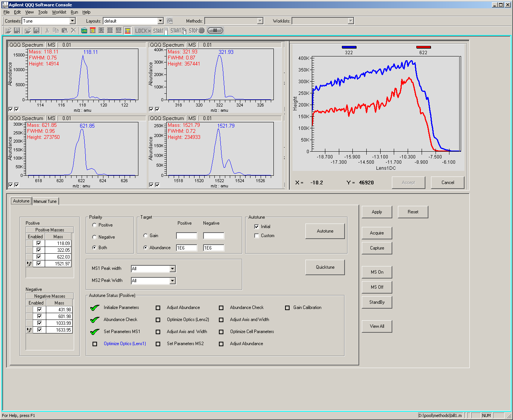Screen dimensions: 513x420
Task: Click the Apply button
Action: tap(377, 212)
